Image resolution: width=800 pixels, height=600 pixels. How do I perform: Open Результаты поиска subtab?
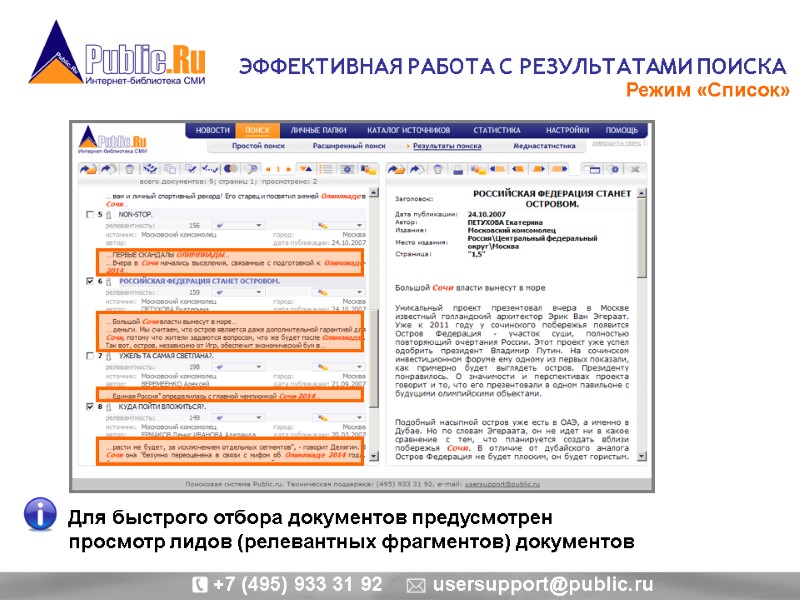[447, 146]
